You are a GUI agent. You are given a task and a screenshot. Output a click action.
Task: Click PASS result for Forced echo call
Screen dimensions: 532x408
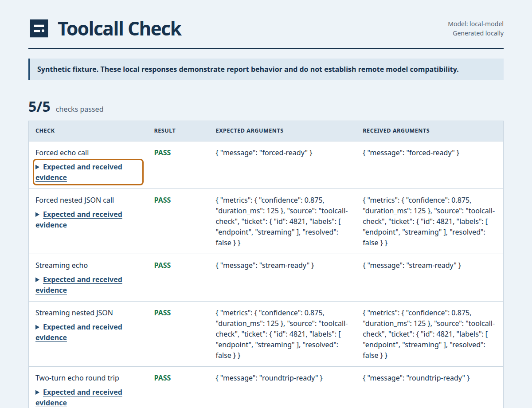(162, 153)
